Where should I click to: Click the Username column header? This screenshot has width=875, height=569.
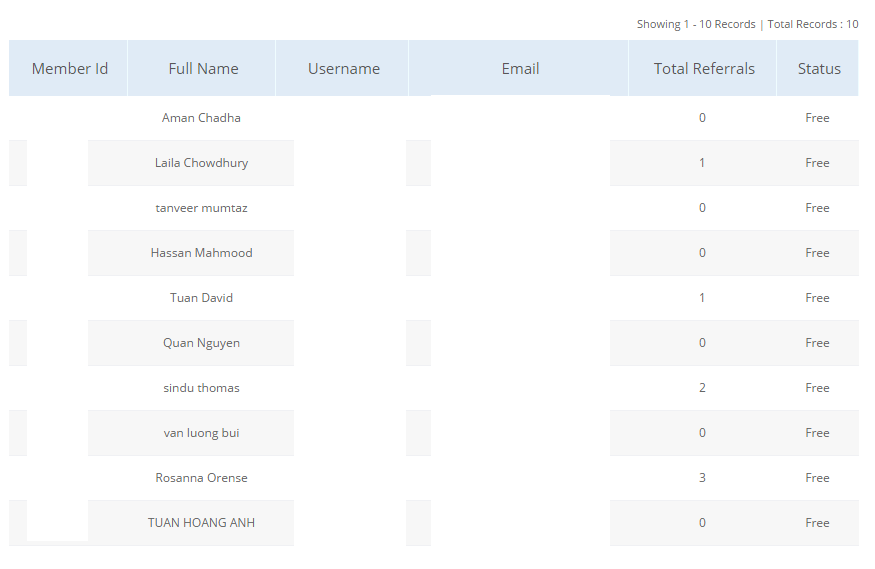coord(343,69)
